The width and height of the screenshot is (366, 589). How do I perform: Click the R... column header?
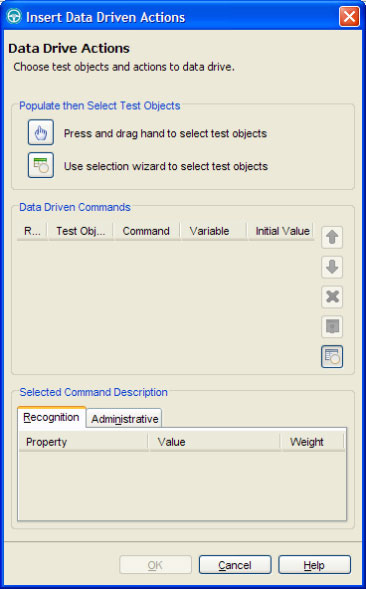coord(32,231)
